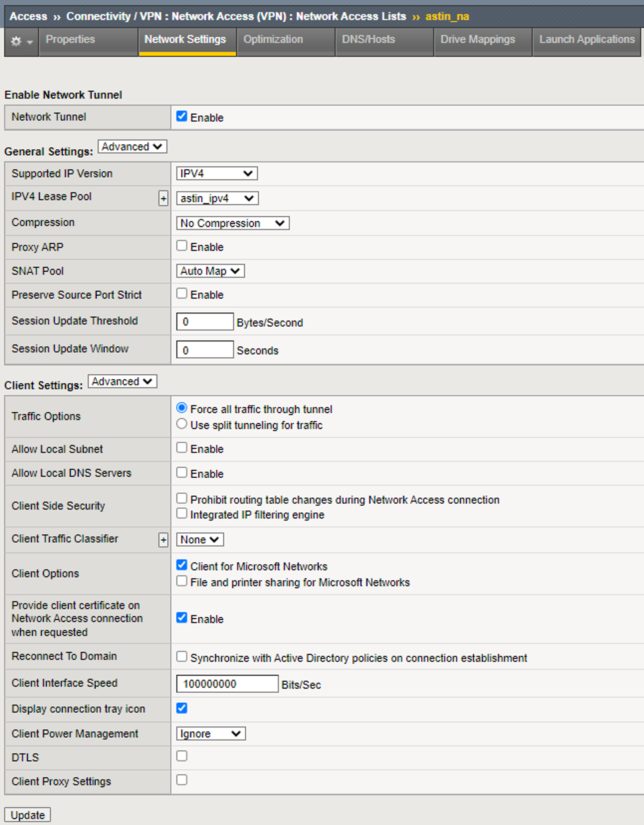
Task: Click the Client Side Security label
Action: point(58,506)
